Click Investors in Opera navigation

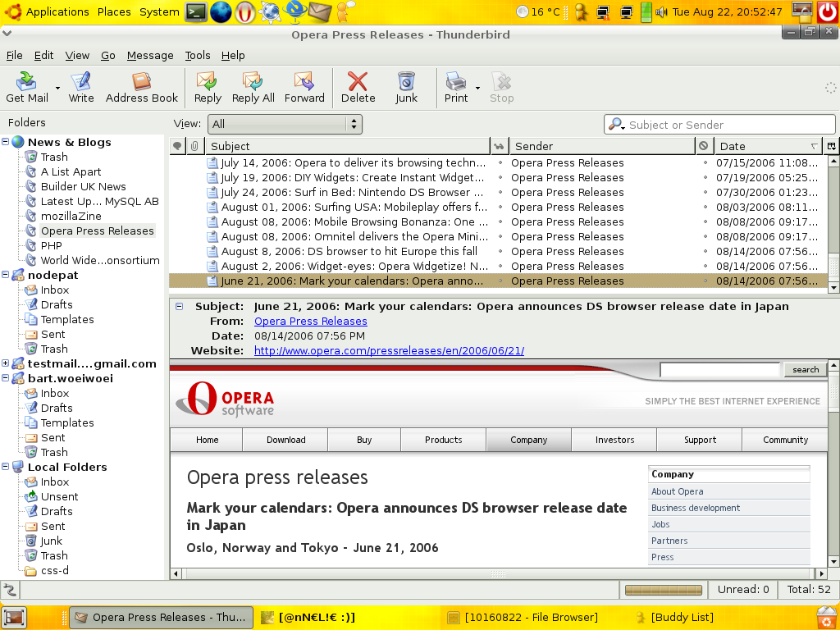pyautogui.click(x=614, y=440)
